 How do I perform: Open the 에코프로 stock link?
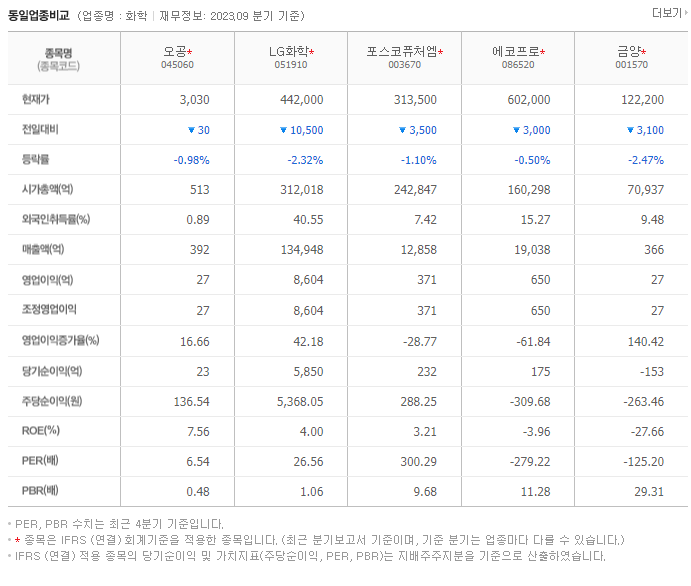coord(516,52)
